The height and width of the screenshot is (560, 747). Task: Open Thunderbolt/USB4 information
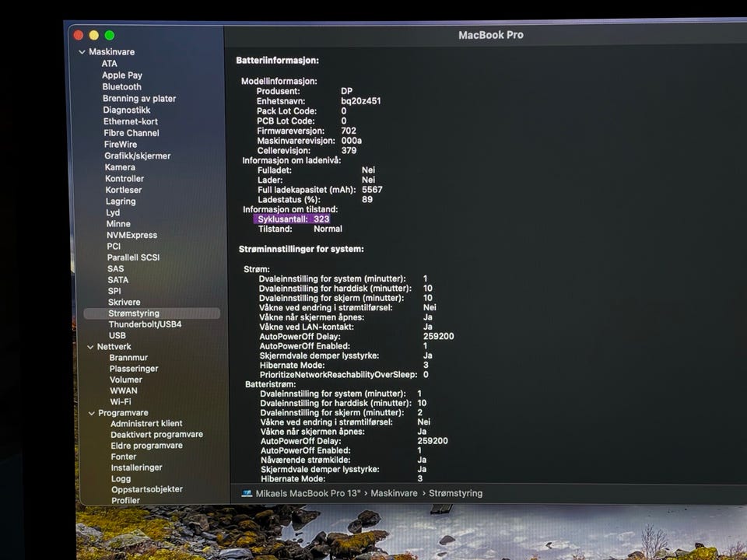145,324
